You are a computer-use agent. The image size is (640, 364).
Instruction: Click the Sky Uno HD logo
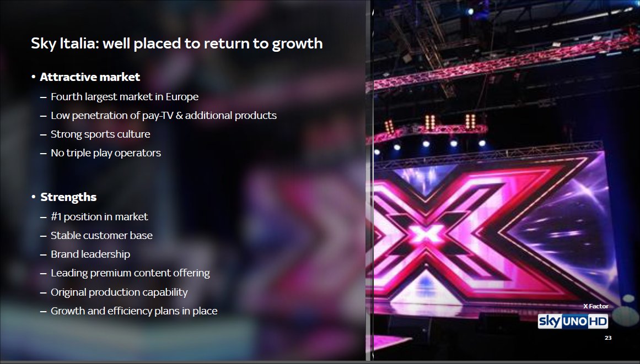tap(573, 321)
